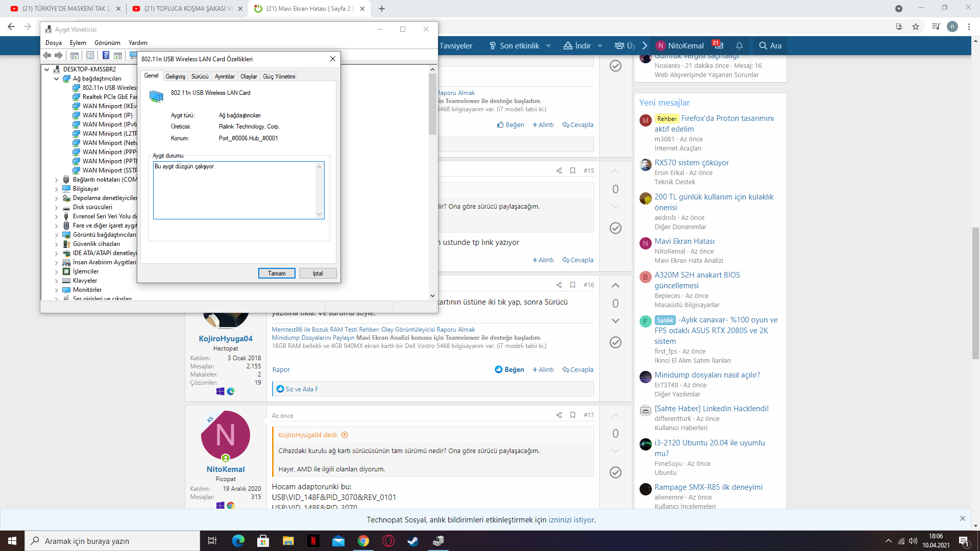The width and height of the screenshot is (980, 551).
Task: Click the bookmark icon on post #15
Action: [573, 171]
